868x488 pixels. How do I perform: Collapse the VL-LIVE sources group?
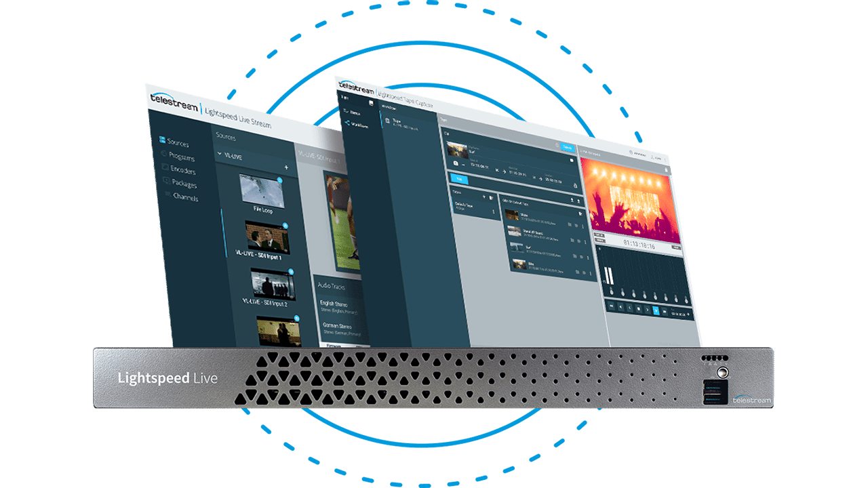coord(218,155)
